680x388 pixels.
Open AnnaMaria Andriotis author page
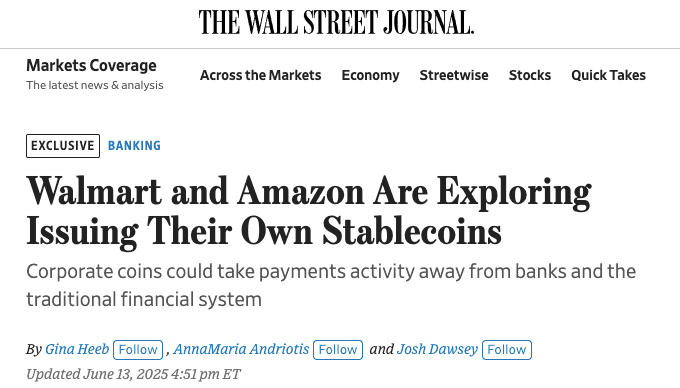tap(241, 349)
